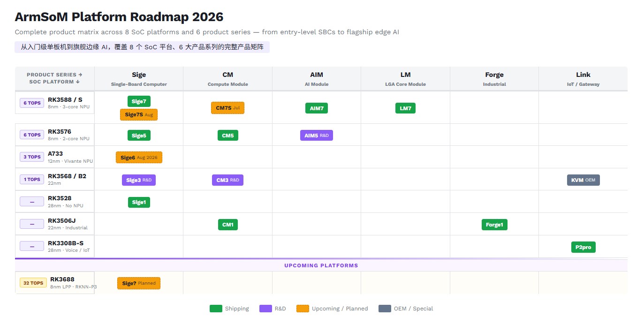Select the CM Compute Module header

point(228,79)
